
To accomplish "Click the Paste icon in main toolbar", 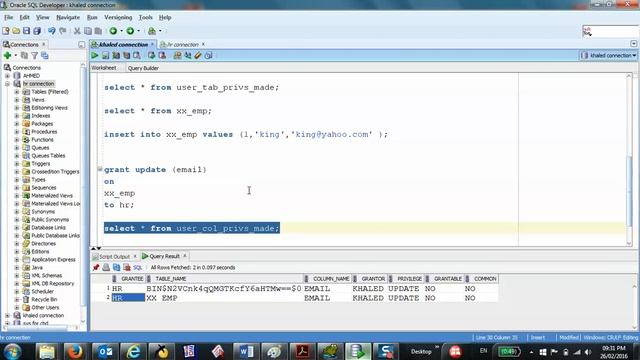I will click(x=98, y=31).
